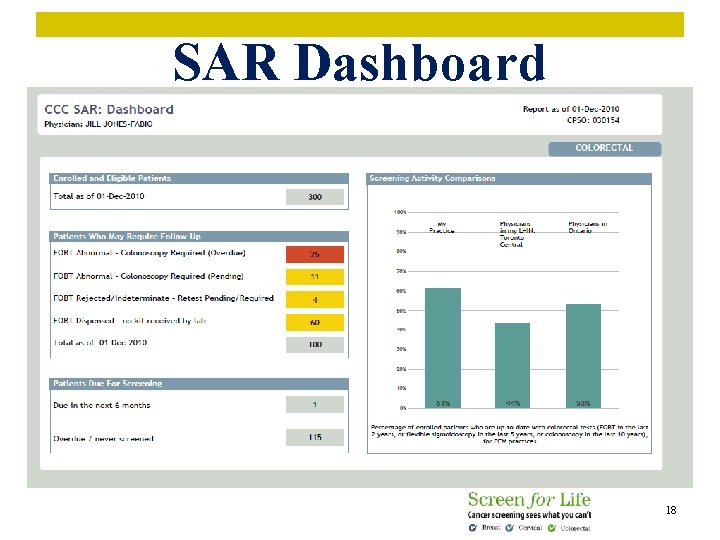Click the Breast checkmark icon in footer
The width and height of the screenshot is (720, 540).
click(473, 528)
